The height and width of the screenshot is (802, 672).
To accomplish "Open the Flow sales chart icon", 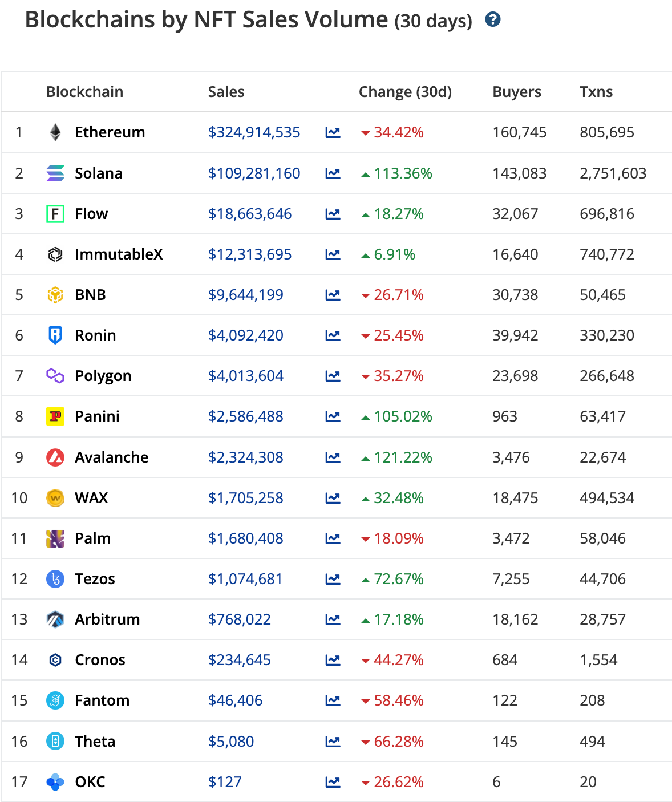I will 333,214.
